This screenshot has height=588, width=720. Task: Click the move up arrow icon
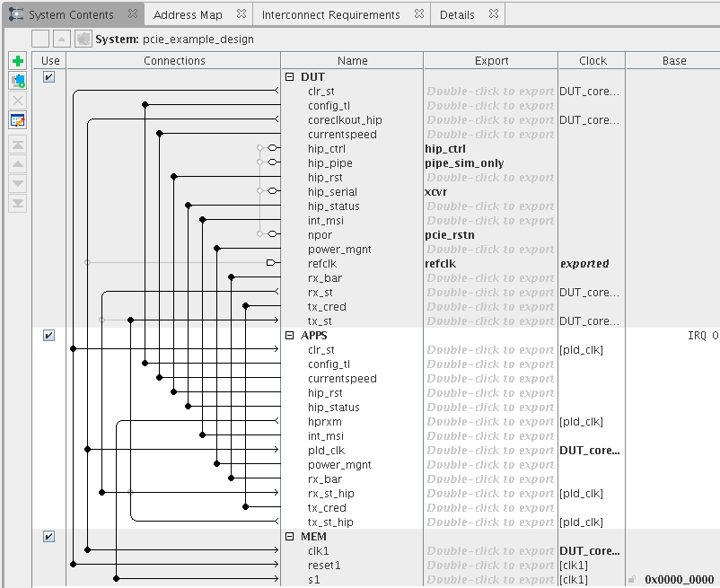pyautogui.click(x=17, y=164)
